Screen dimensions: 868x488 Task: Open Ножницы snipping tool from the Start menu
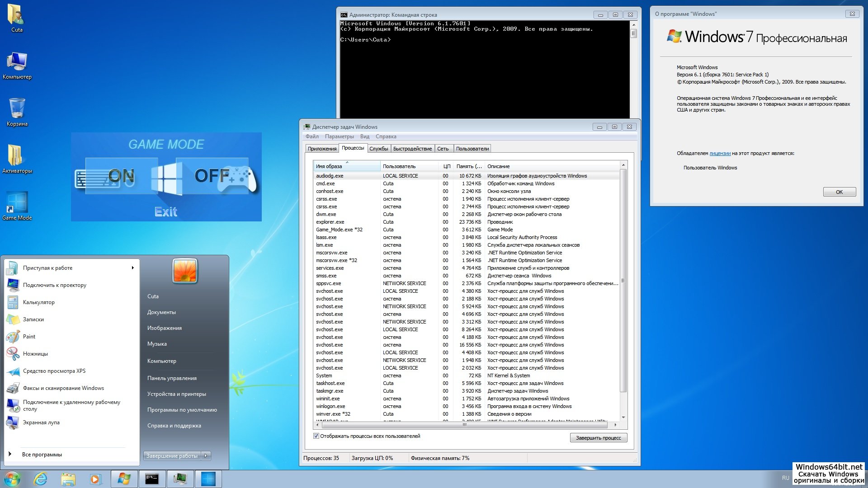(13, 354)
